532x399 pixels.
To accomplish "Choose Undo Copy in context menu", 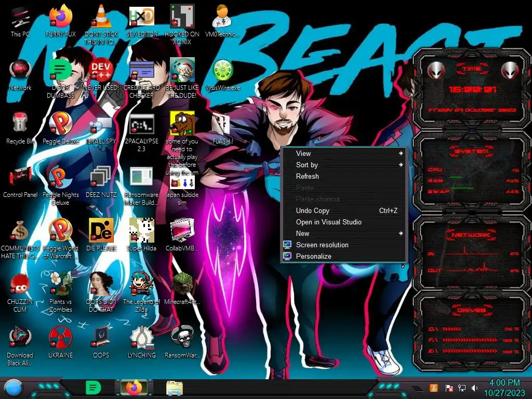I will pos(344,211).
